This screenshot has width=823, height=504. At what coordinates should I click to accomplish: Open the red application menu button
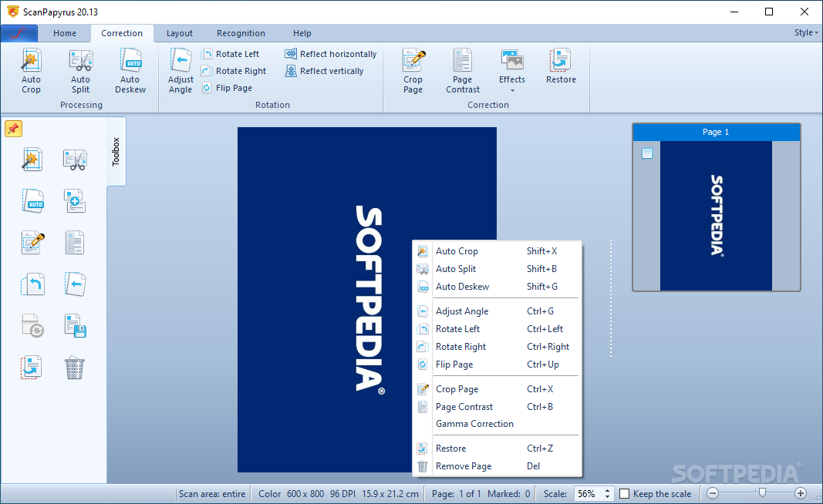pyautogui.click(x=19, y=33)
